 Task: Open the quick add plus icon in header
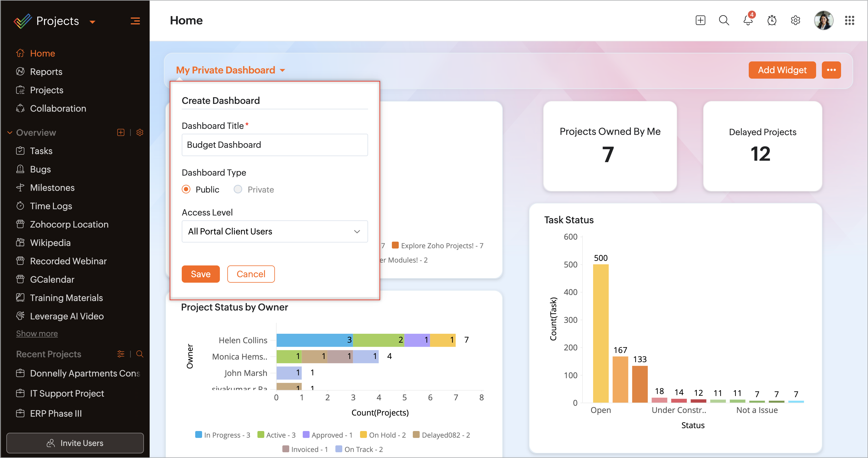(x=700, y=21)
